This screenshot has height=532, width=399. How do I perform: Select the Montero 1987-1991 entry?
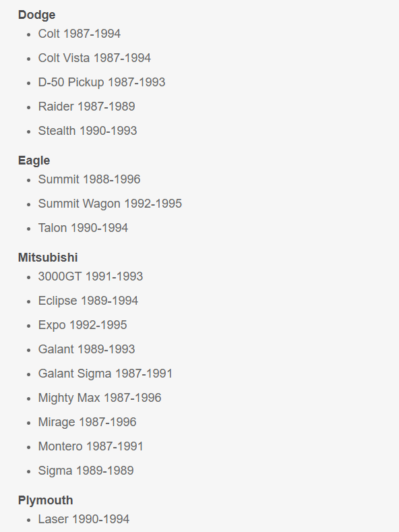coord(90,446)
